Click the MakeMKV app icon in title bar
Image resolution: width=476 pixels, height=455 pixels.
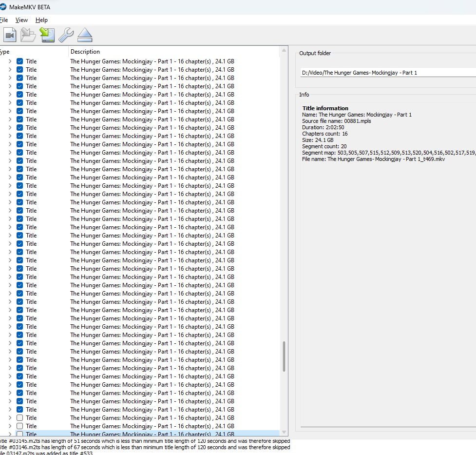(3, 7)
